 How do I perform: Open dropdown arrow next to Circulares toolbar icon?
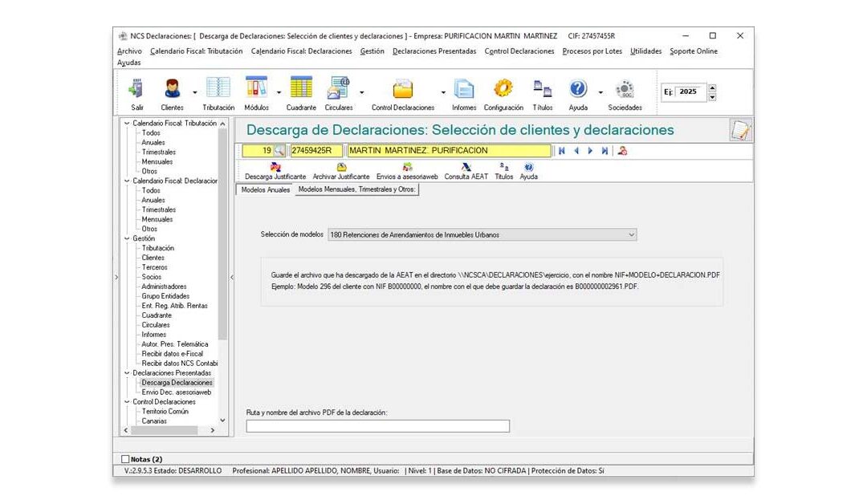[x=361, y=92]
